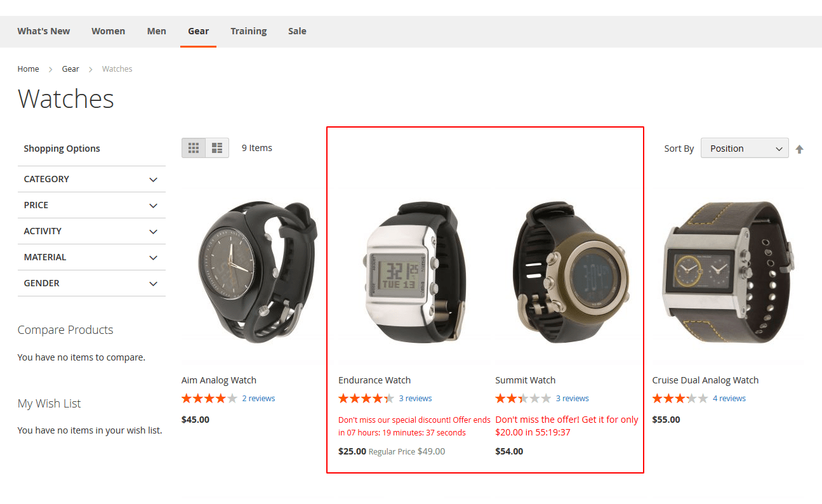822x504 pixels.
Task: Expand the CATEGORY filter section
Action: point(91,179)
